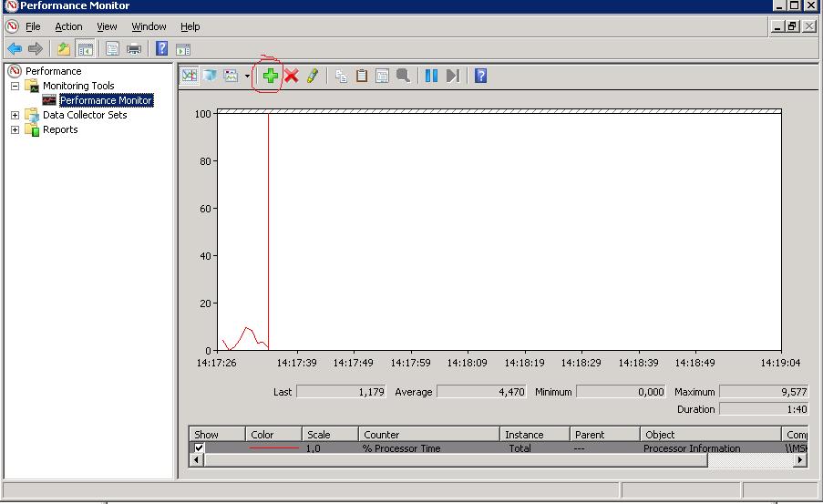Select Performance root tree node
The height and width of the screenshot is (504, 823).
click(53, 71)
